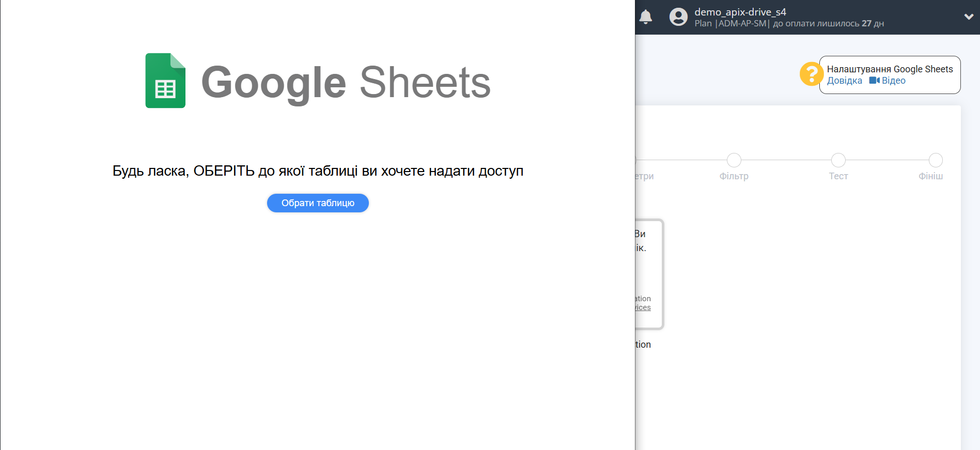The width and height of the screenshot is (980, 450).
Task: Open the Довідка help link
Action: pos(845,81)
